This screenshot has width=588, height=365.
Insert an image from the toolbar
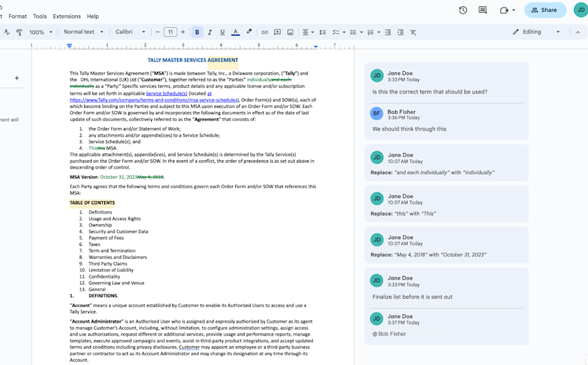click(290, 32)
